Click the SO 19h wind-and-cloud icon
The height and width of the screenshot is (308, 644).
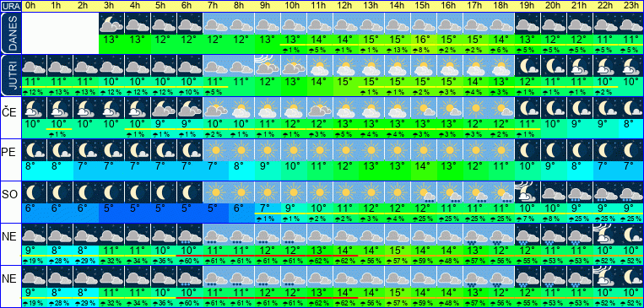coord(528,192)
